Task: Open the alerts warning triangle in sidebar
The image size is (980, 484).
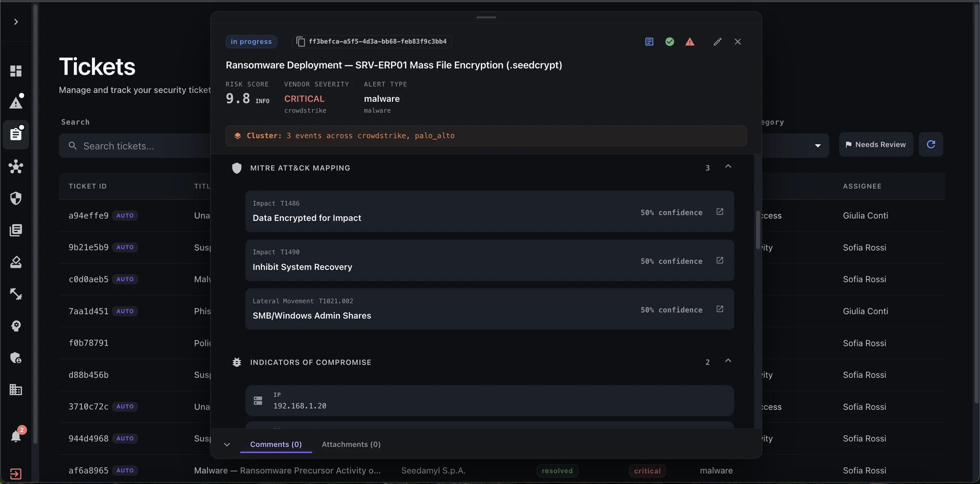Action: point(16,102)
